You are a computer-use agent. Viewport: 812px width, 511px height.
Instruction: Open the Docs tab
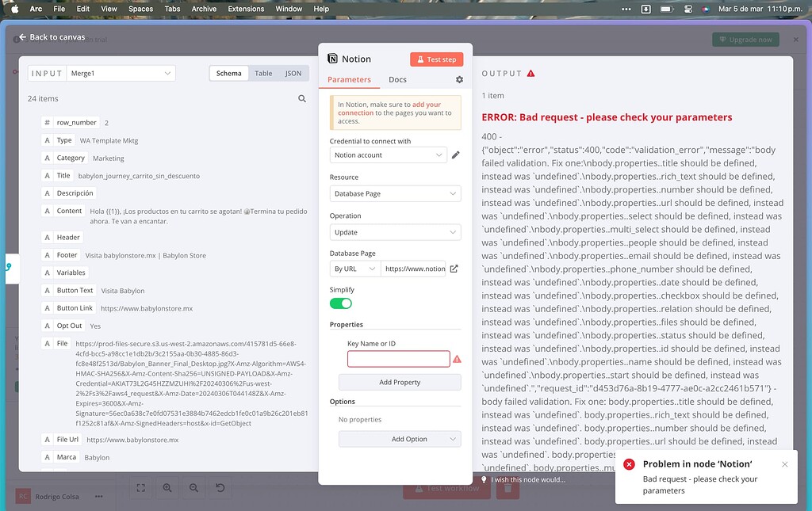point(397,79)
